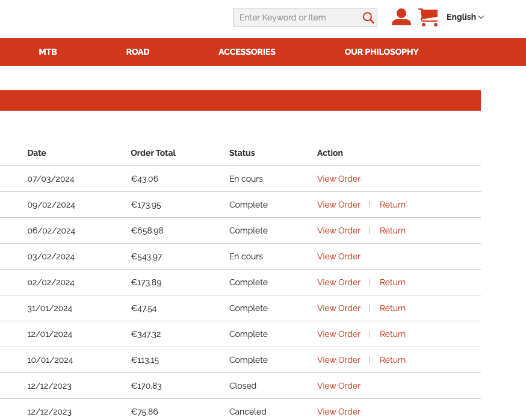Click the Order Total column header
Image resolution: width=526 pixels, height=420 pixels.
(153, 153)
